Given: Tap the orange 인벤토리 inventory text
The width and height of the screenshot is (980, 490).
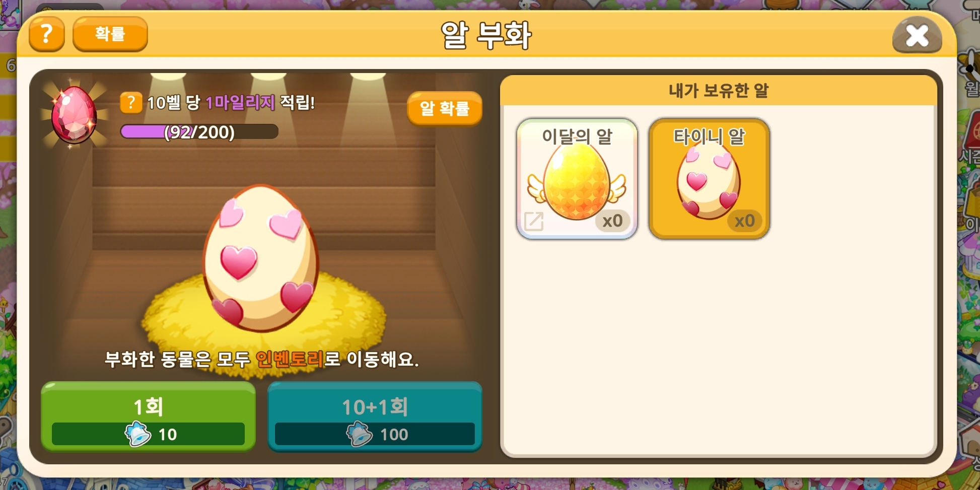Looking at the screenshot, I should coord(290,359).
